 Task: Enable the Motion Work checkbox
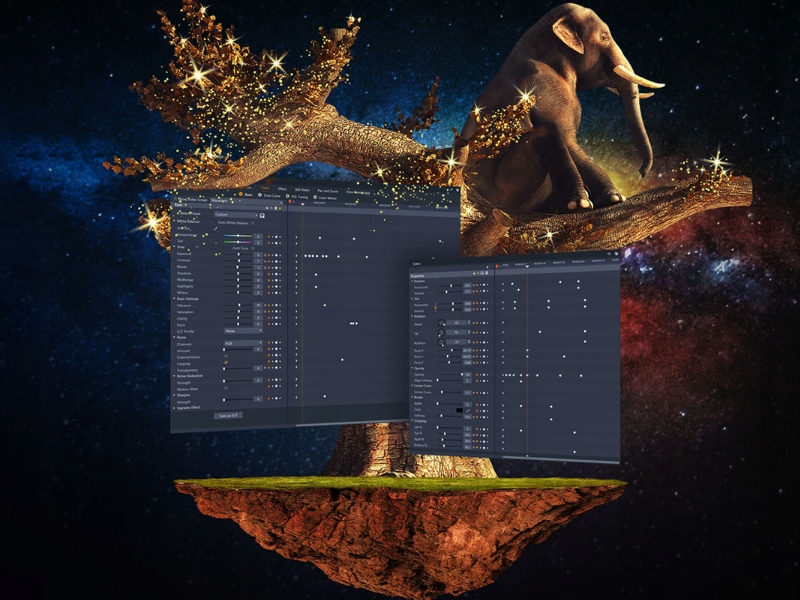click(226, 388)
